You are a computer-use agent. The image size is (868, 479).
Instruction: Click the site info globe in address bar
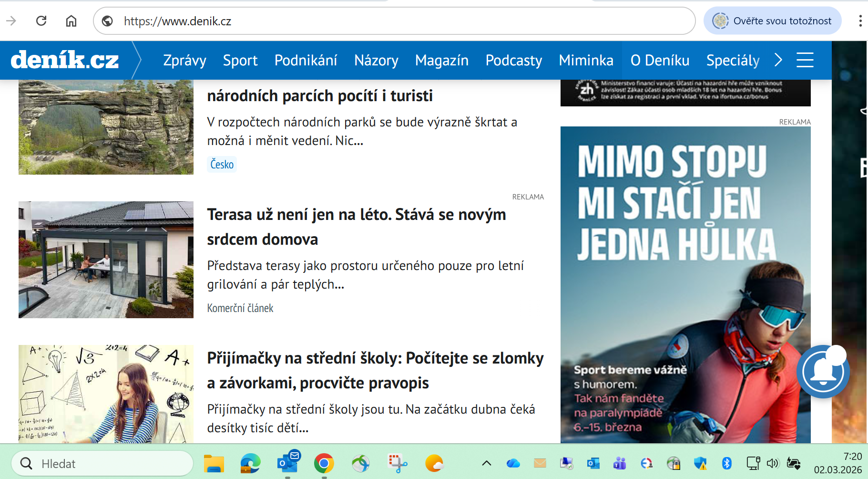[x=108, y=21]
